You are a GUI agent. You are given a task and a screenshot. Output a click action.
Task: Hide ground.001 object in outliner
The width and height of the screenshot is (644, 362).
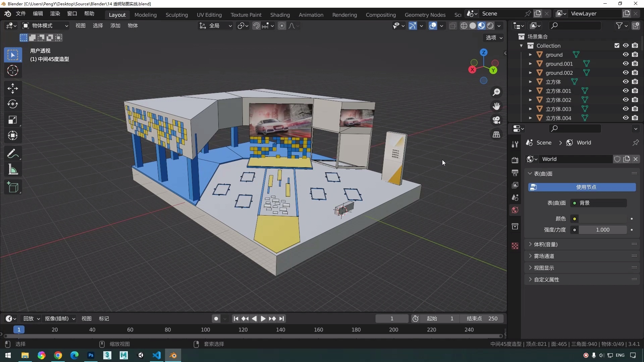click(x=626, y=64)
